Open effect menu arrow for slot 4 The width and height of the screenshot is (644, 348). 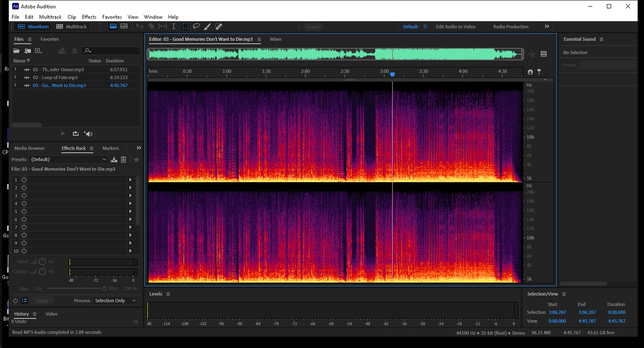click(130, 203)
